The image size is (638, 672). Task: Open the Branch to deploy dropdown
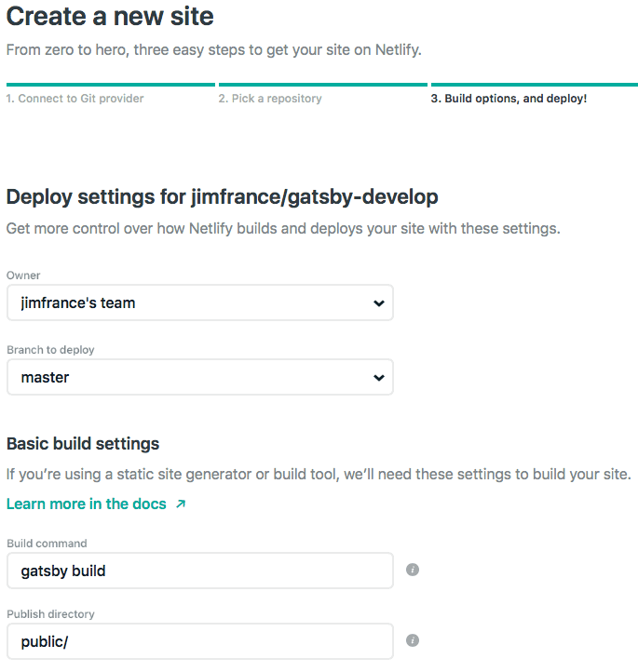point(200,377)
